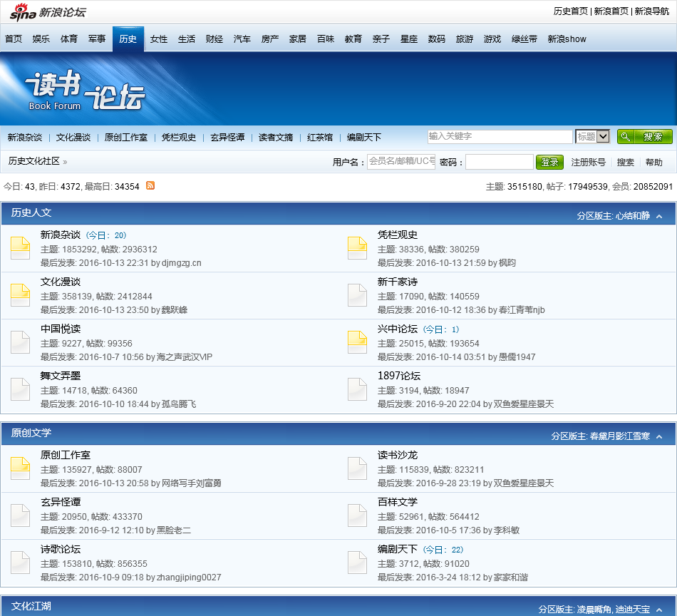Open the 新浪杂谈 forum title

[x=61, y=235]
